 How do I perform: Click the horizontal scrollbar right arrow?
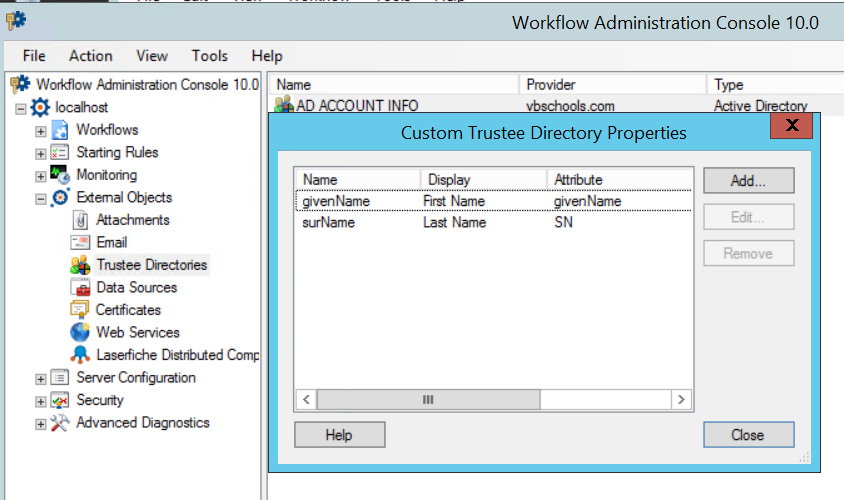click(x=681, y=399)
